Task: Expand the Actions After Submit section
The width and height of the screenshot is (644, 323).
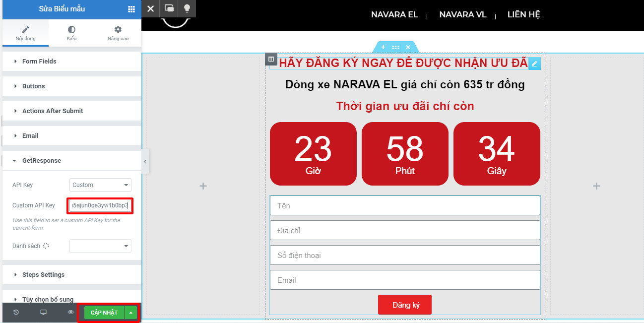Action: pyautogui.click(x=53, y=111)
